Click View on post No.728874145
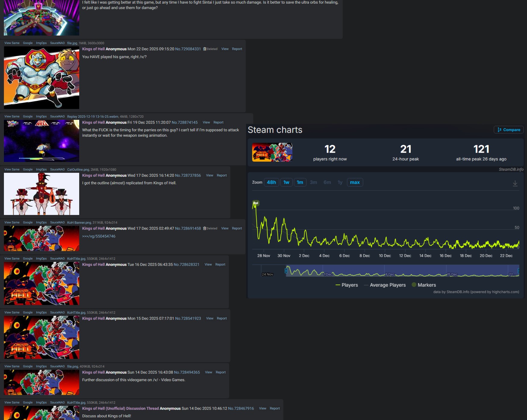The image size is (527, 420). tap(206, 123)
